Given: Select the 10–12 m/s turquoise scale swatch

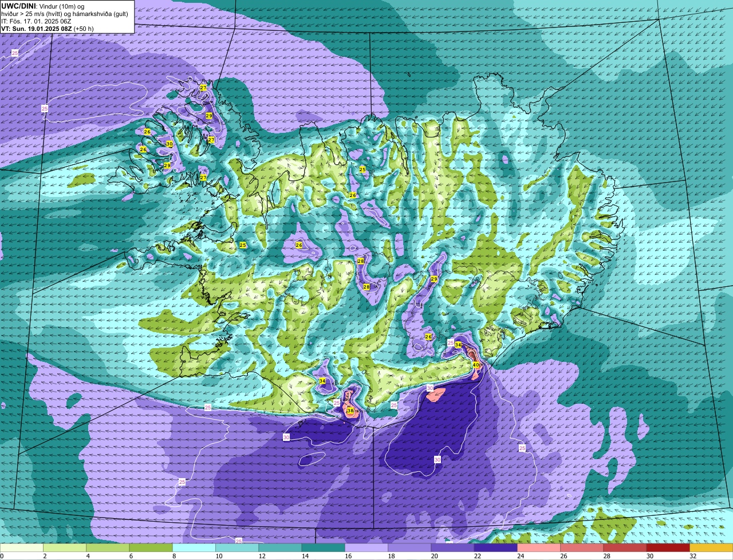Looking at the screenshot, I should click(237, 548).
